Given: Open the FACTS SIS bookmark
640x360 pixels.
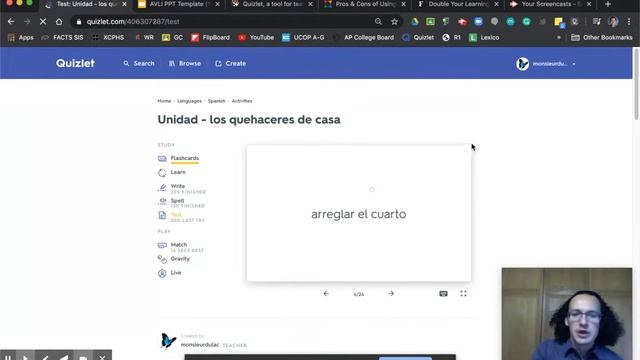Looking at the screenshot, I should point(62,38).
